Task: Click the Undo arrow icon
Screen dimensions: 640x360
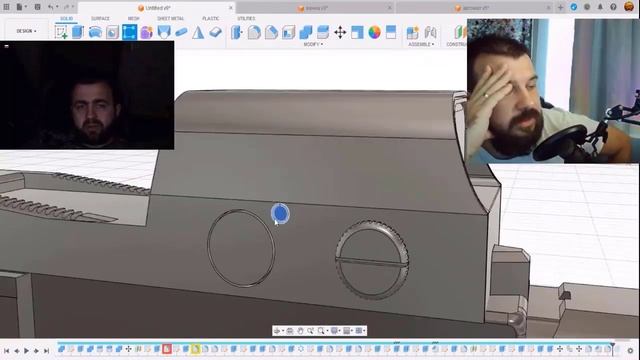Action: point(51,7)
